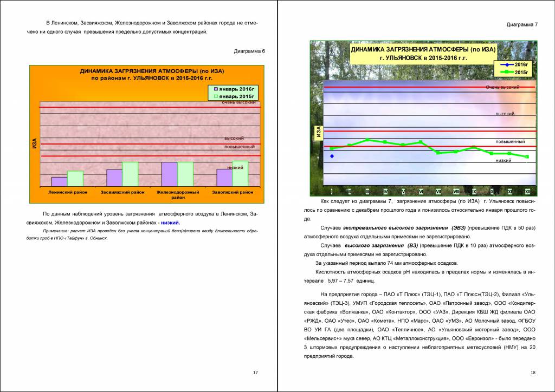This screenshot has height=392, width=555.
Task: Click the "2016г" legend label in Diagram 7
Action: pyautogui.click(x=521, y=64)
